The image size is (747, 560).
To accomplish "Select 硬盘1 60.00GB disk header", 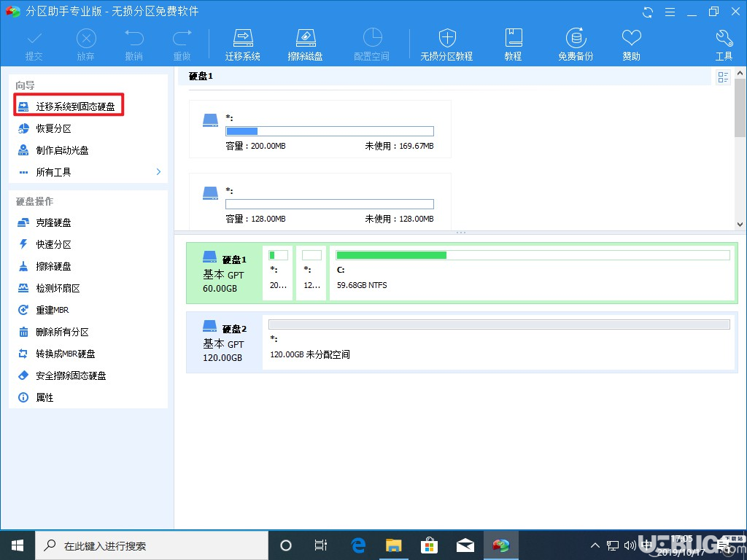I will 225,273.
